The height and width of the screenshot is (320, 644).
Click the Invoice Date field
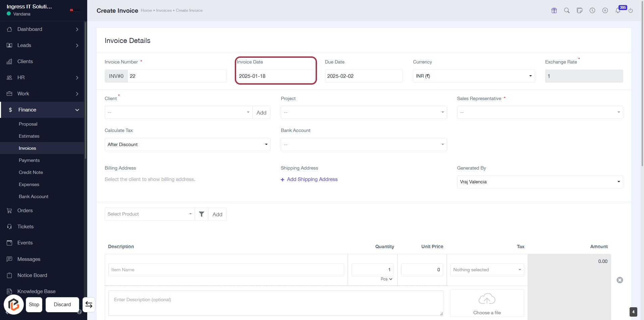click(276, 76)
